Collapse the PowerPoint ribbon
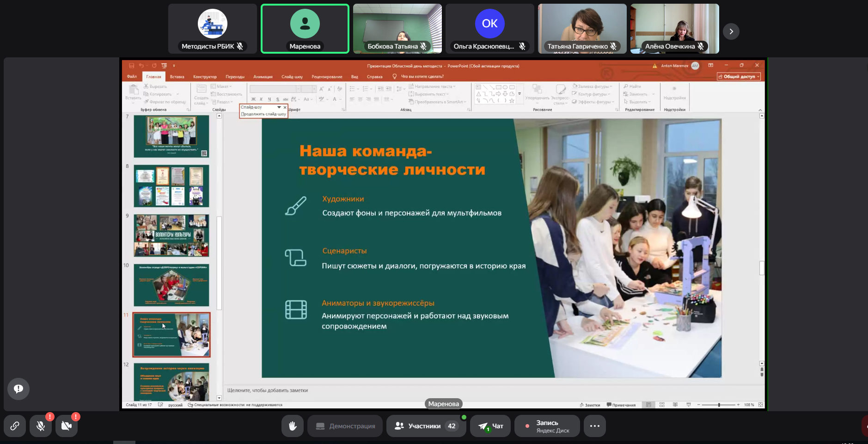Image resolution: width=868 pixels, height=444 pixels. [760, 110]
